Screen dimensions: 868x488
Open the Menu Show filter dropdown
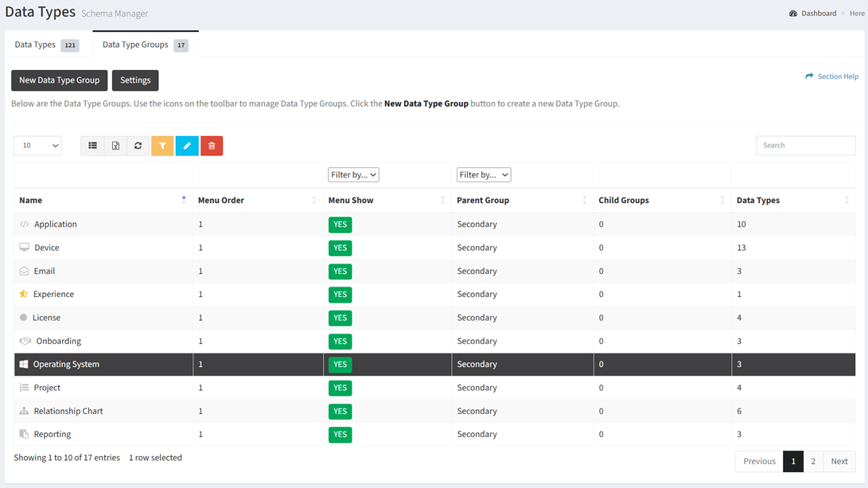coord(353,174)
